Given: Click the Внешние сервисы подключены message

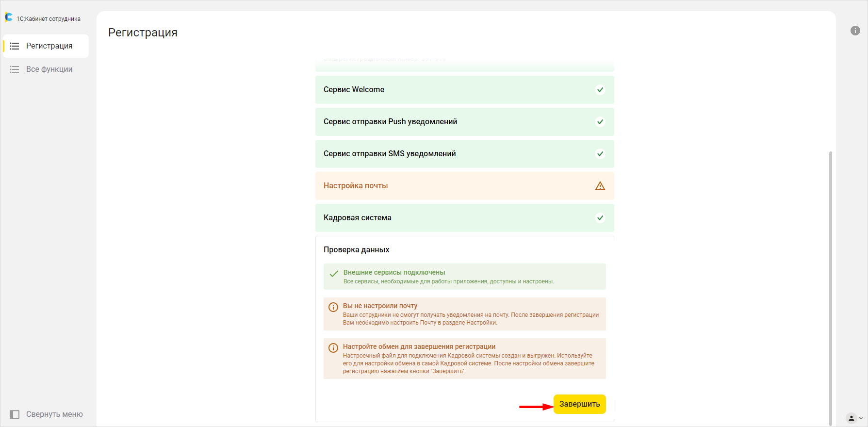Looking at the screenshot, I should click(465, 277).
